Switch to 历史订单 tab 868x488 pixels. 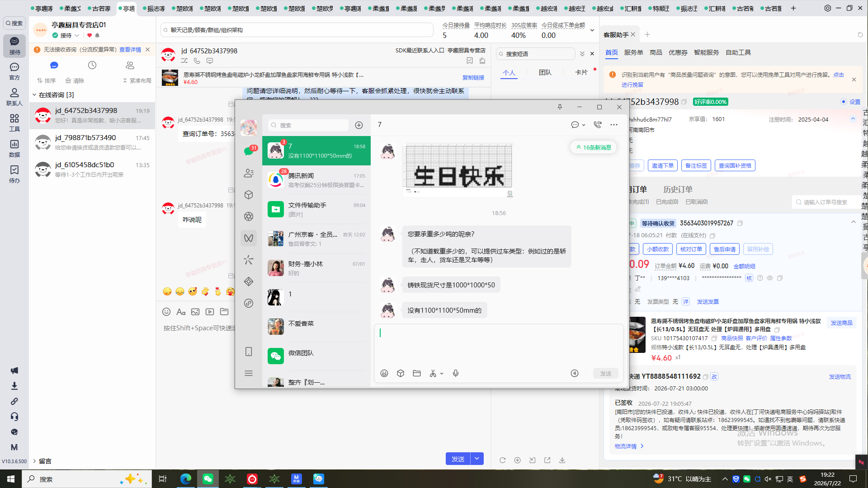point(678,189)
